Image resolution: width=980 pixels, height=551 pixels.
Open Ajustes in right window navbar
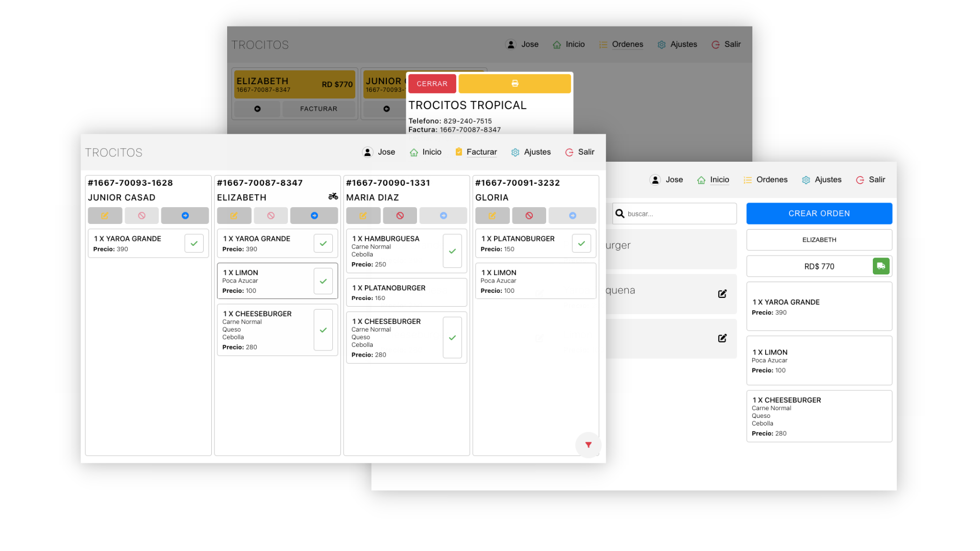[x=821, y=180]
